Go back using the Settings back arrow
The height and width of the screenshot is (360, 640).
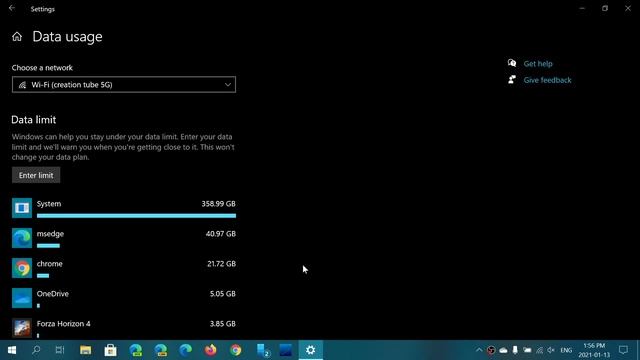(12, 8)
